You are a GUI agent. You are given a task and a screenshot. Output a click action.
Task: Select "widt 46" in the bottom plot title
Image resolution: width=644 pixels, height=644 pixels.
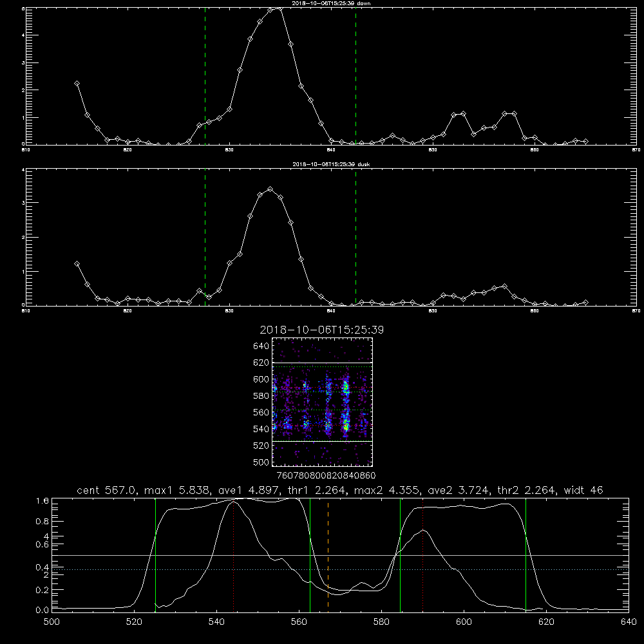pos(583,490)
